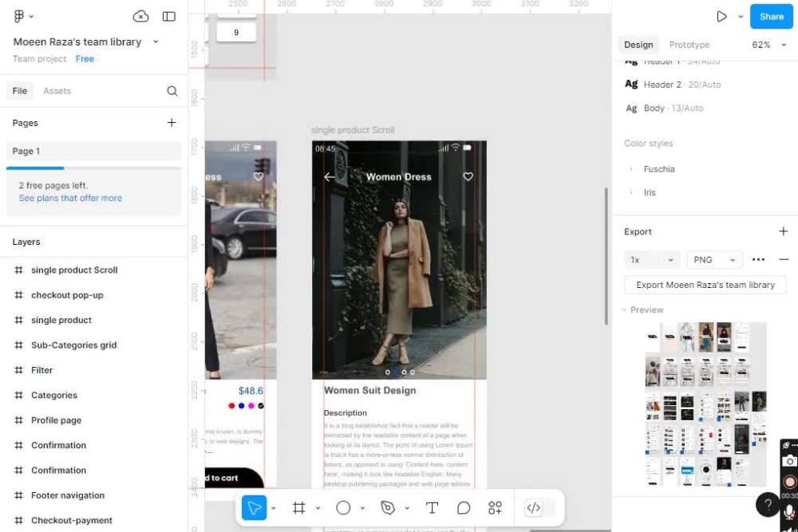The width and height of the screenshot is (798, 532).
Task: Click the Present play button
Action: 721,16
